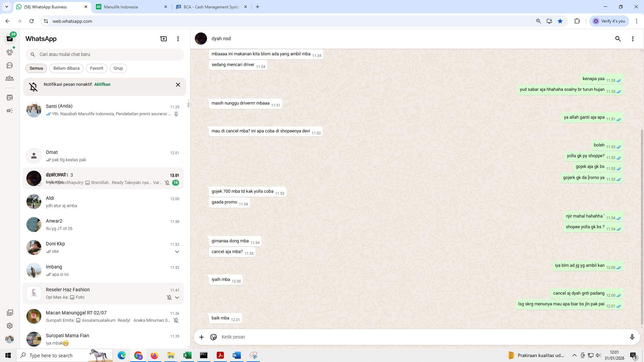
Task: Open the Advertise megaphone panel
Action: coord(10,110)
